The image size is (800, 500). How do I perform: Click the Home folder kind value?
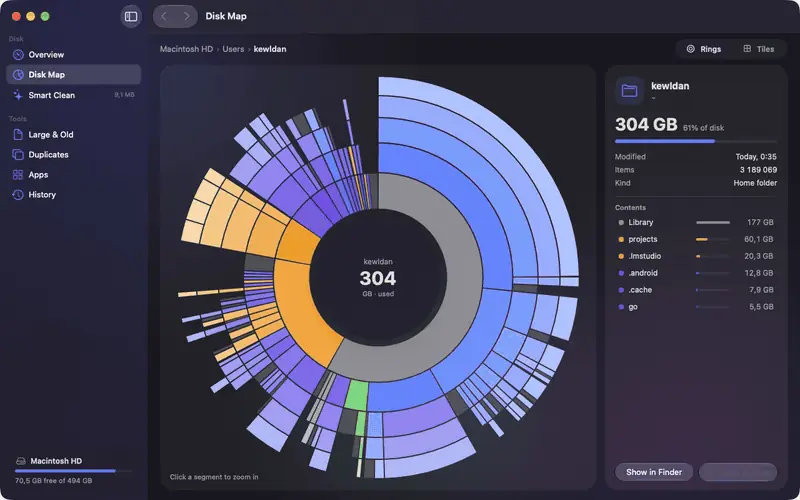pos(755,183)
